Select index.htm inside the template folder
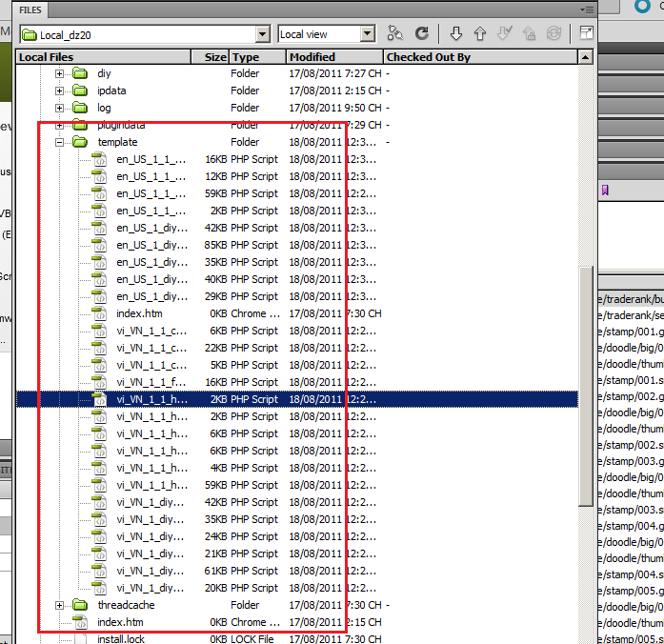The width and height of the screenshot is (664, 644). point(139,313)
